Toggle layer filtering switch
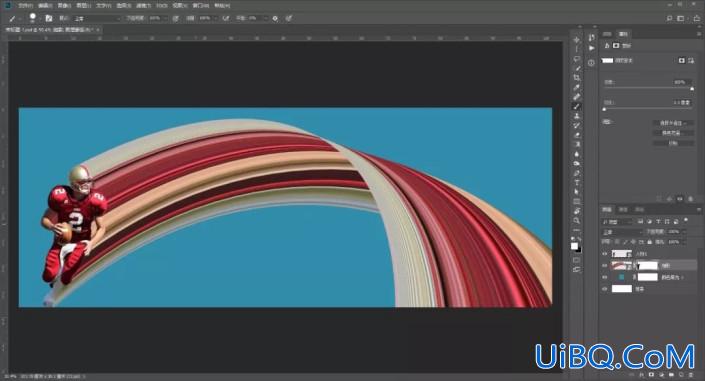705x381 pixels. [x=686, y=220]
